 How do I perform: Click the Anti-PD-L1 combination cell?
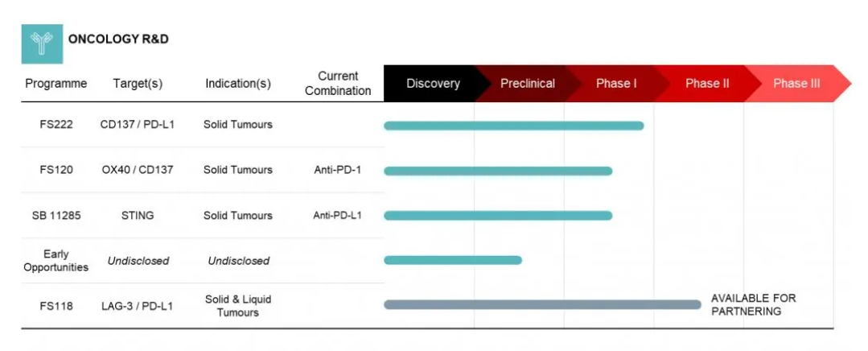[337, 216]
